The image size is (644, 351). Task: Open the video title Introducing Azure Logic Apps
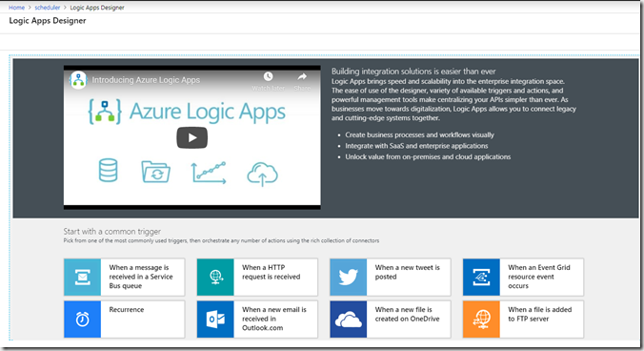pos(146,80)
